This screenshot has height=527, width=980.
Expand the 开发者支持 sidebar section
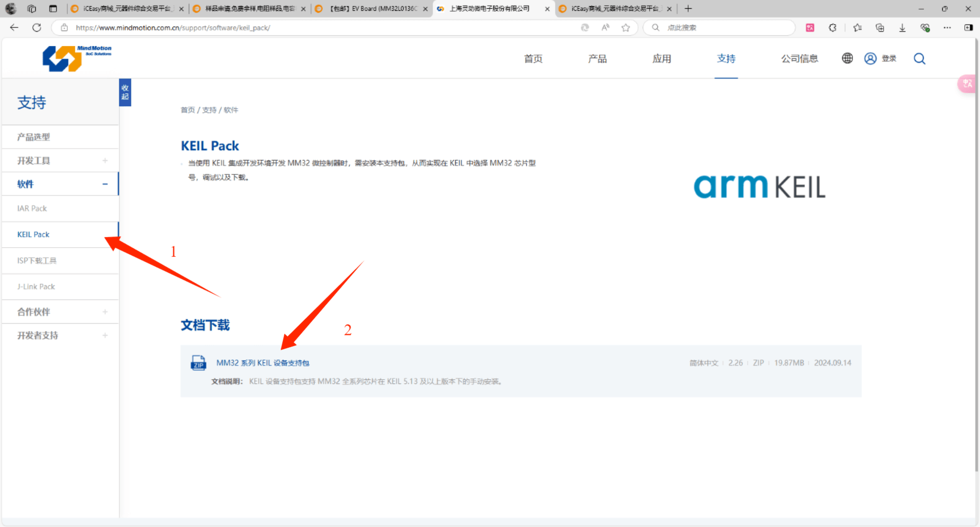[105, 336]
